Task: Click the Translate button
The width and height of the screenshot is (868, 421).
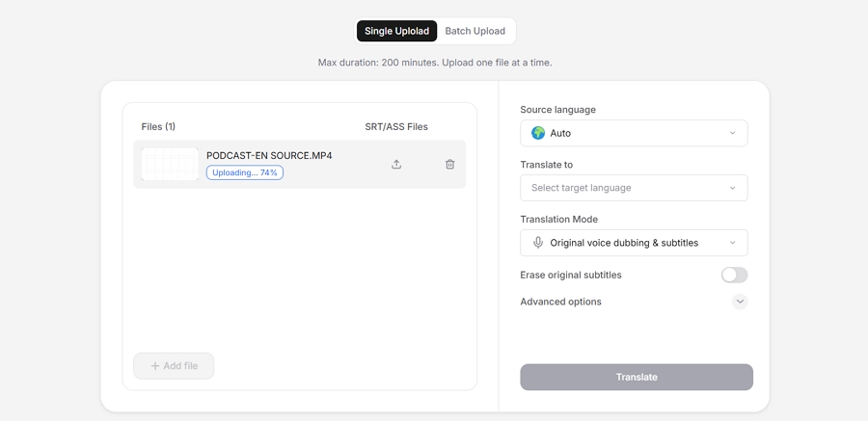Action: [637, 378]
